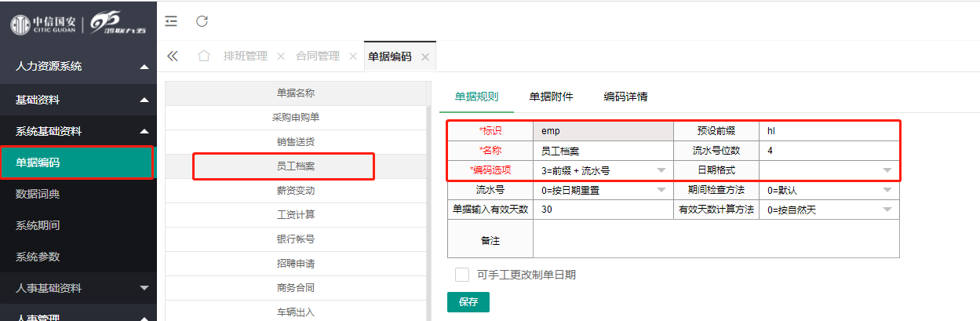Close the 排班管理 tab

[281, 57]
